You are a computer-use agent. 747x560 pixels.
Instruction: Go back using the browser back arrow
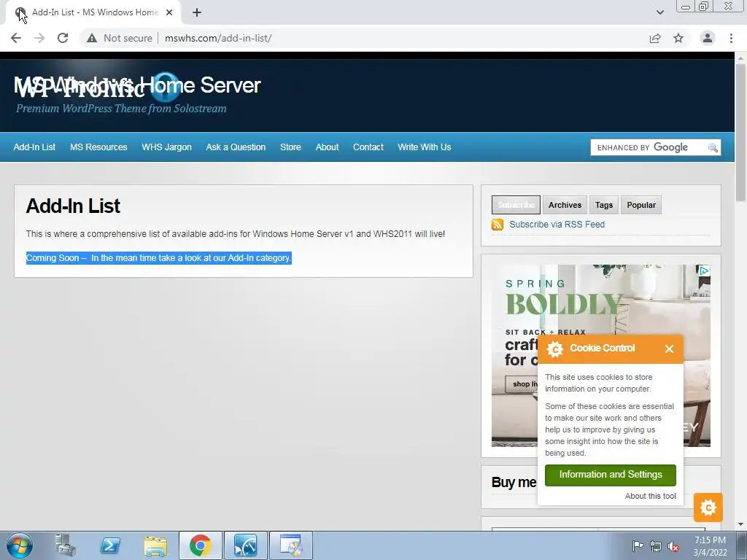point(16,38)
